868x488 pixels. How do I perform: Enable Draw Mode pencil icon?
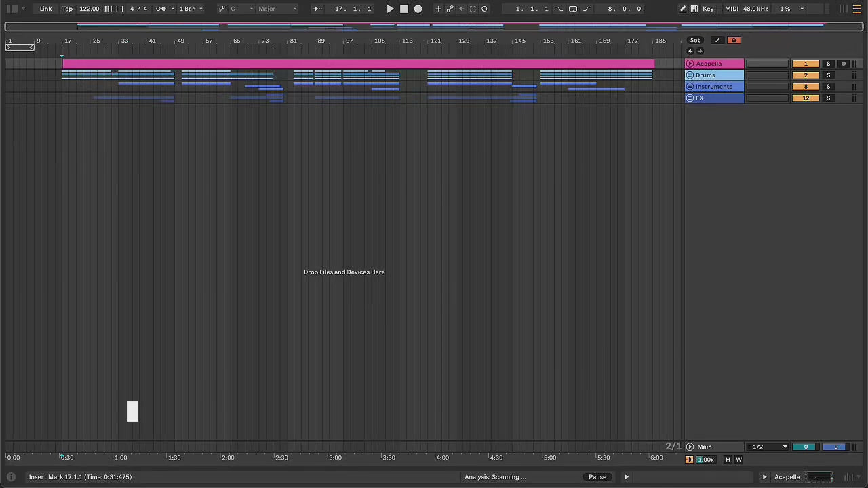(682, 9)
